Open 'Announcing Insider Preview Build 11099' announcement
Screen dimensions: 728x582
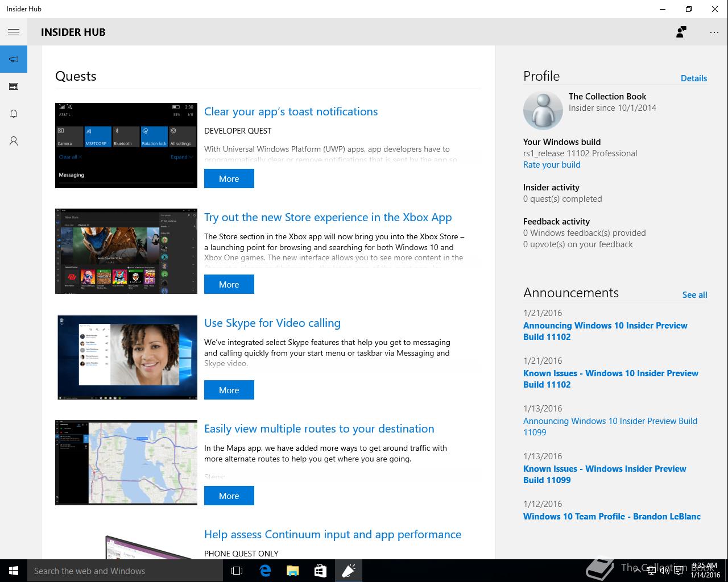pos(610,427)
